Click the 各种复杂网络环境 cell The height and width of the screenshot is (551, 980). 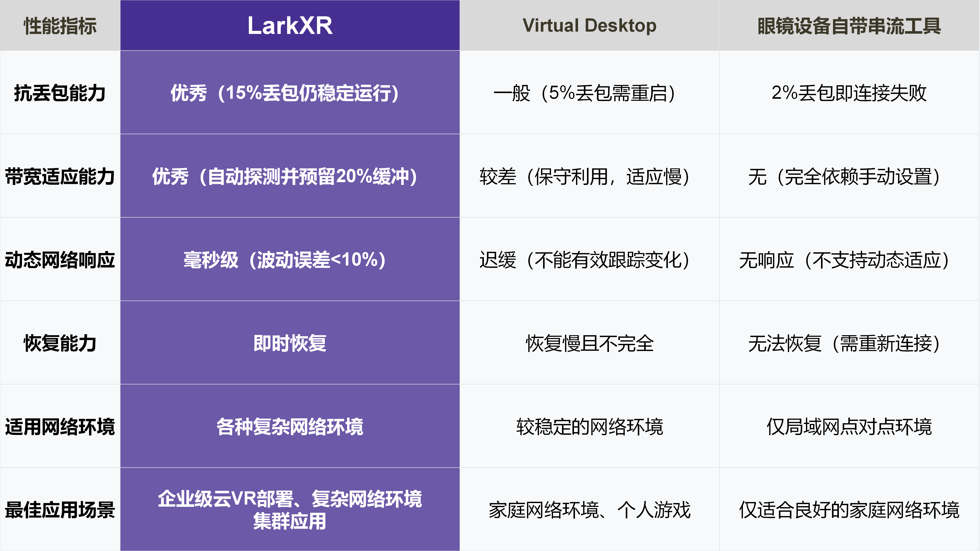point(290,426)
